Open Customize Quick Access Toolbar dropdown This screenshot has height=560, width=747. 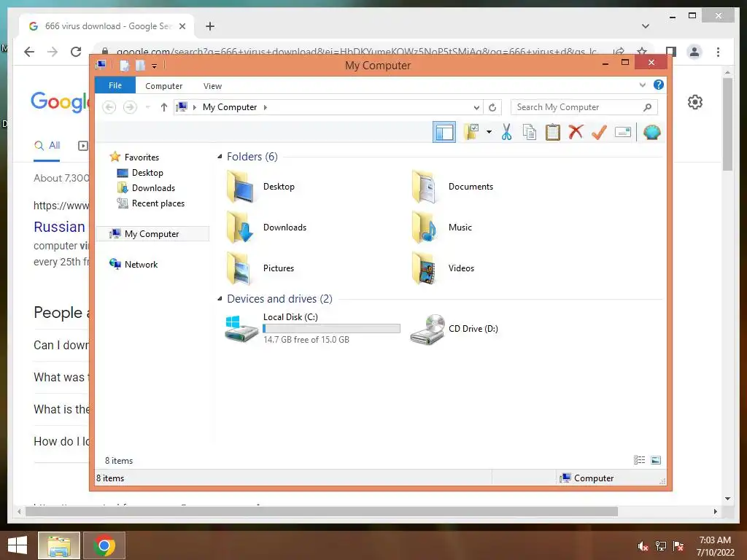(x=155, y=66)
